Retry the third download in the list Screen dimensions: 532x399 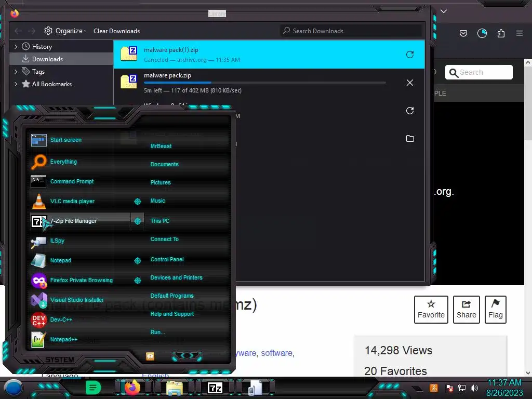click(410, 111)
